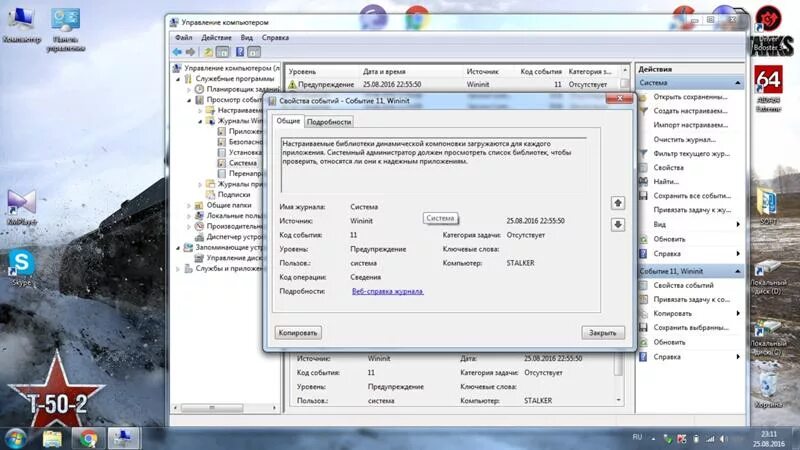Open Local Disk (D:) desktop shortcut
Screen dimensions: 800x450
(x=768, y=278)
